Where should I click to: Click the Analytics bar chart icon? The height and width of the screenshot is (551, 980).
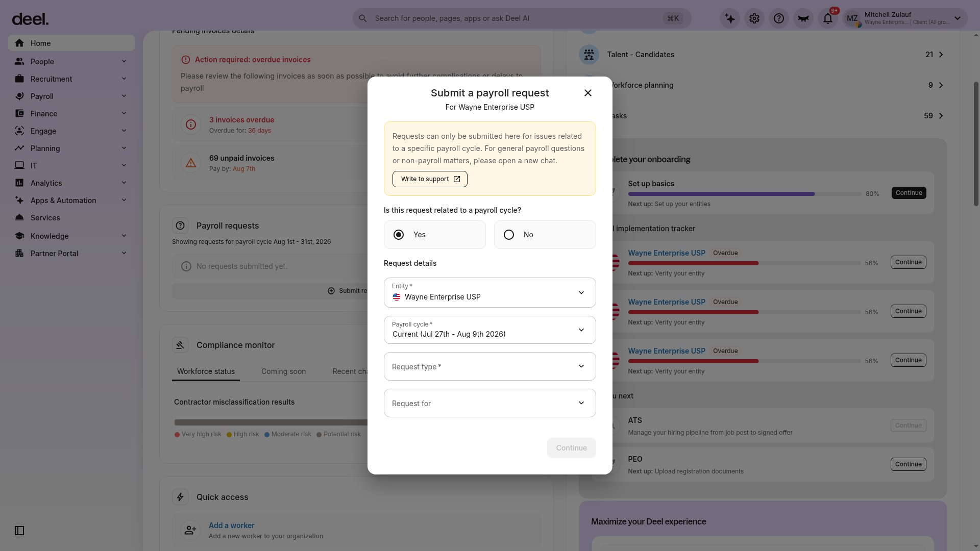tap(19, 183)
